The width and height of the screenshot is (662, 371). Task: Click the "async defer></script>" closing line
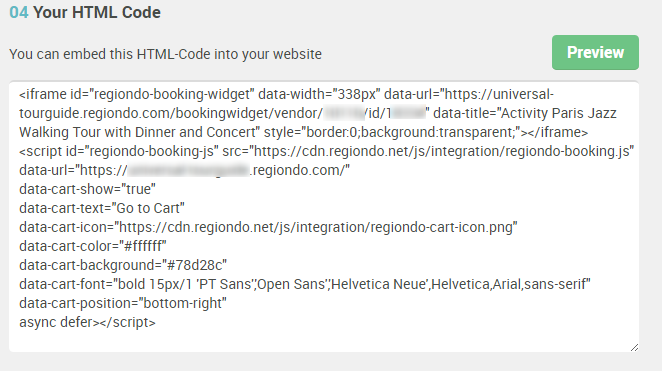click(87, 322)
